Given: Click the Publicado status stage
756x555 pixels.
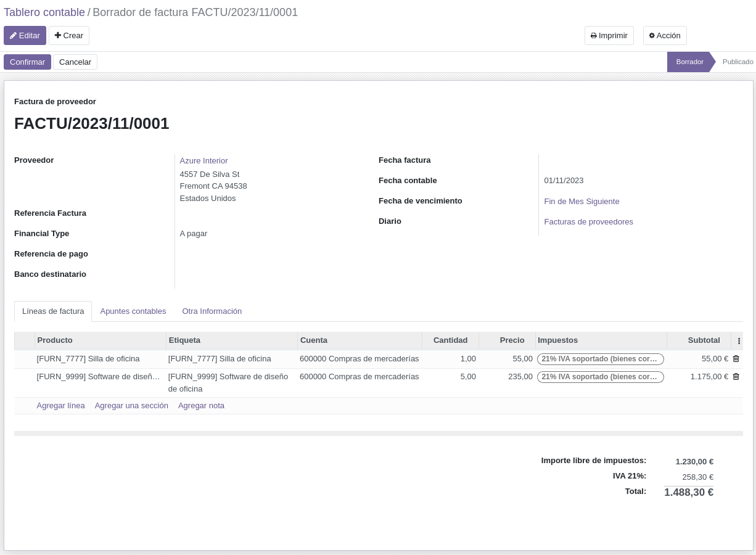Looking at the screenshot, I should click(x=738, y=62).
